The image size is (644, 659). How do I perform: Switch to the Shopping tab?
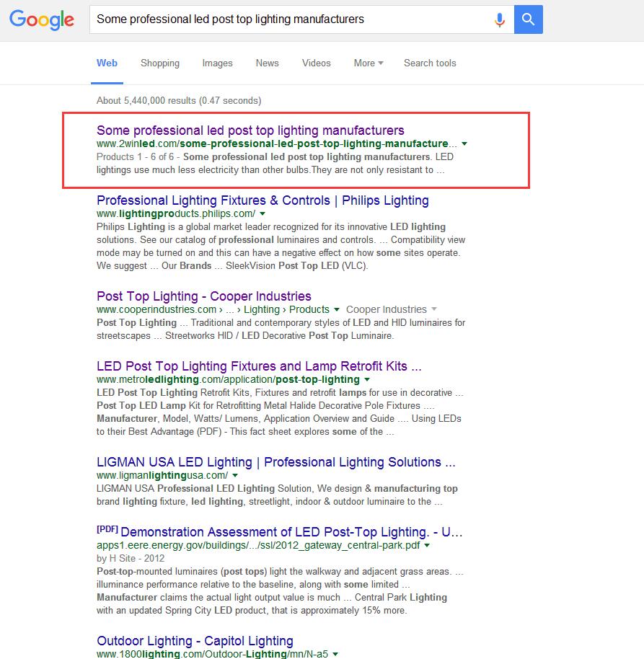[160, 63]
